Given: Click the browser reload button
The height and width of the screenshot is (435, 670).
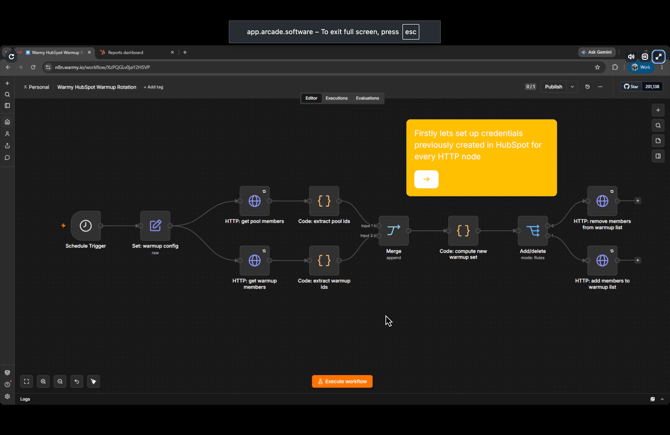Looking at the screenshot, I should tap(33, 68).
